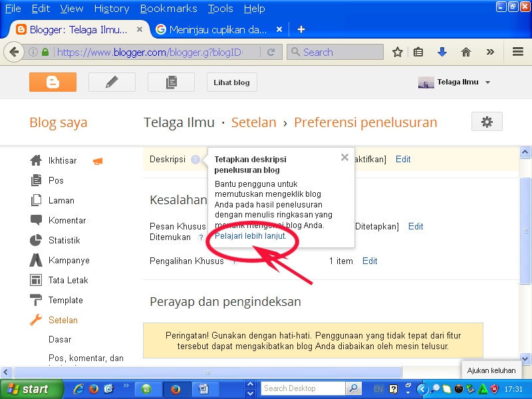Close the Meninjau cuplikan tab

279,29
